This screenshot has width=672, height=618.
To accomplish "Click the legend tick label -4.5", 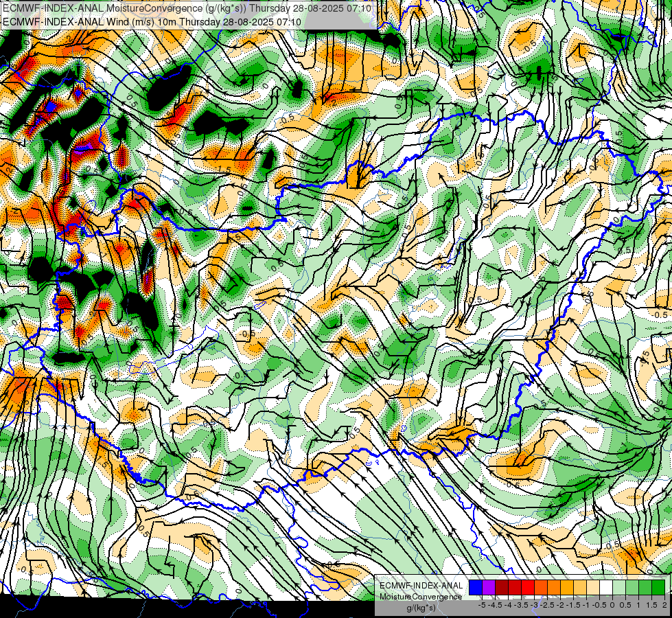I will pyautogui.click(x=495, y=605).
